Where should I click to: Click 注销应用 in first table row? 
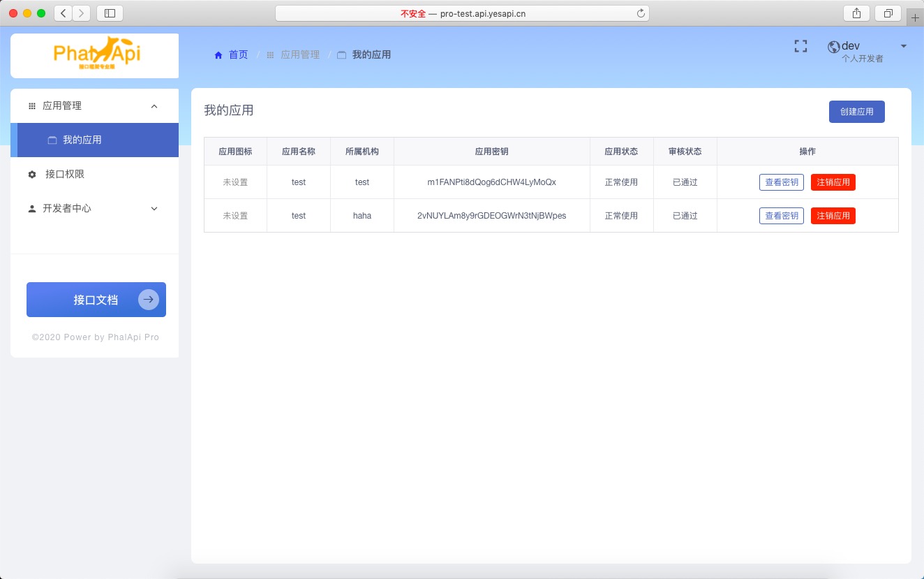833,182
